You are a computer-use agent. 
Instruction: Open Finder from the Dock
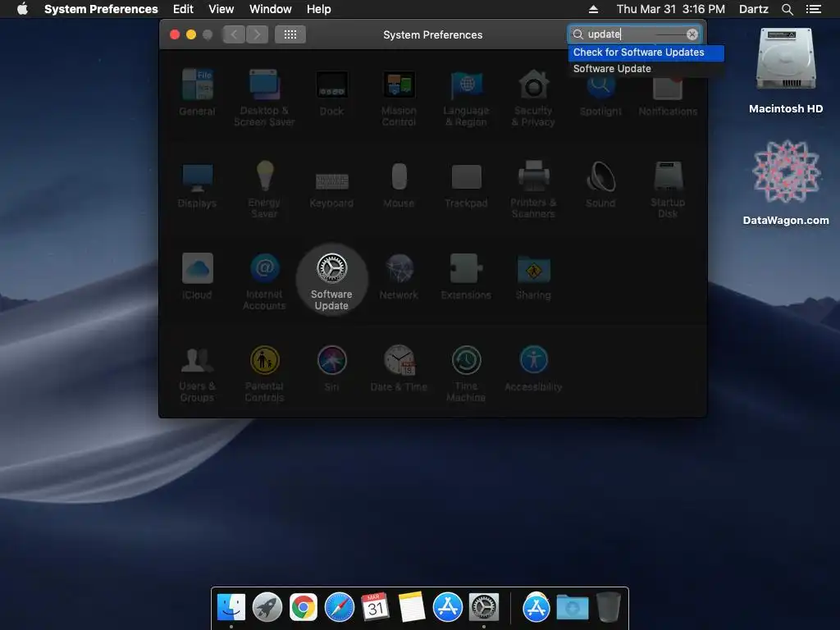click(x=231, y=607)
